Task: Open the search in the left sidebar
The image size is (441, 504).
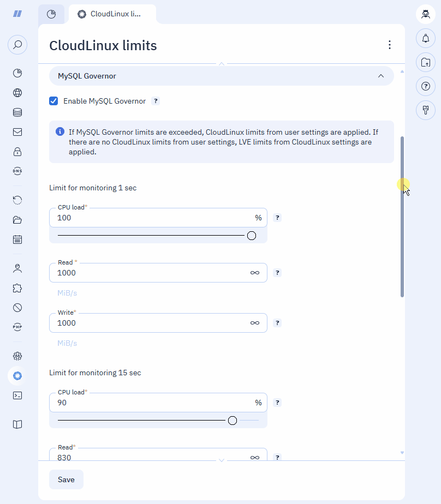Action: [17, 45]
